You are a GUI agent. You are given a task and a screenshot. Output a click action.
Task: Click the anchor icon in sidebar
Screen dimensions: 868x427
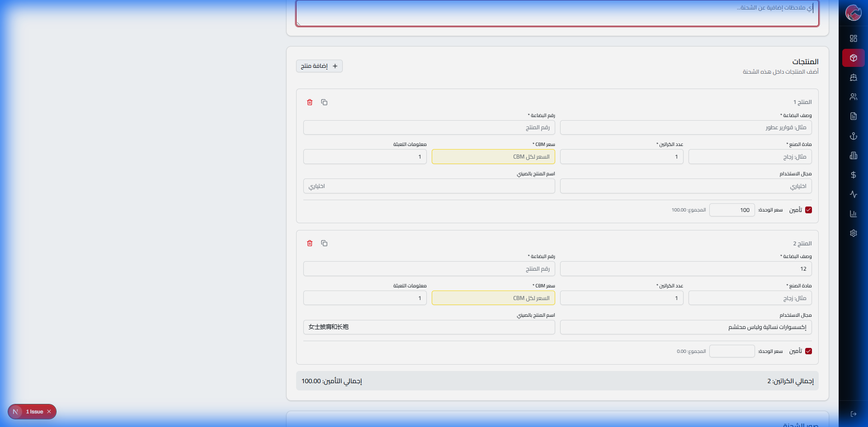853,136
